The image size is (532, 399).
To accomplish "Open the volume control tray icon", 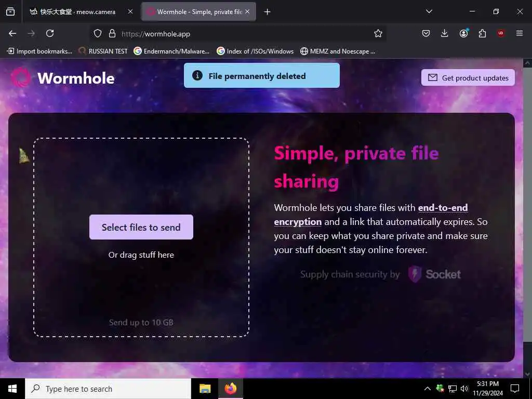I will pos(464,389).
